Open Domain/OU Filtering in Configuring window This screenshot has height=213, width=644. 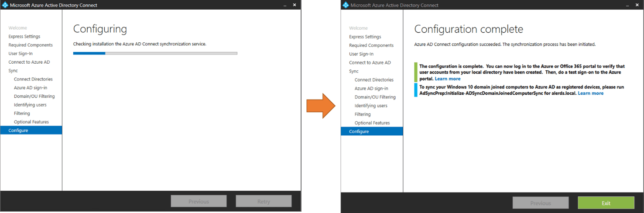34,96
